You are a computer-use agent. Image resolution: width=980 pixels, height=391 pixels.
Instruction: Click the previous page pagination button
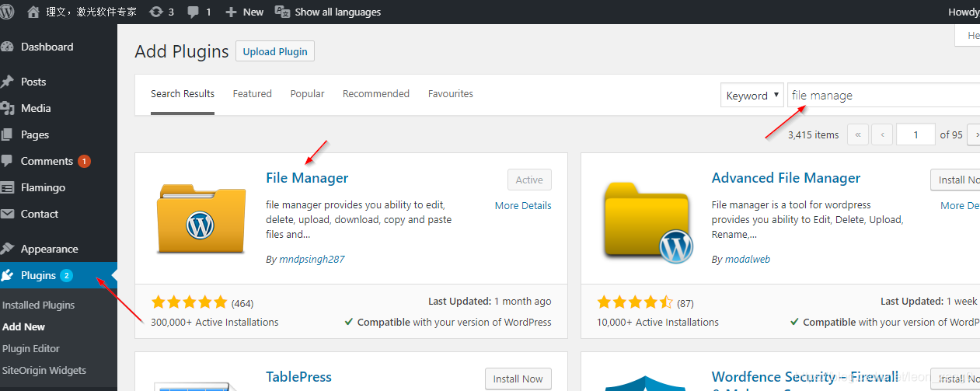[x=882, y=134]
